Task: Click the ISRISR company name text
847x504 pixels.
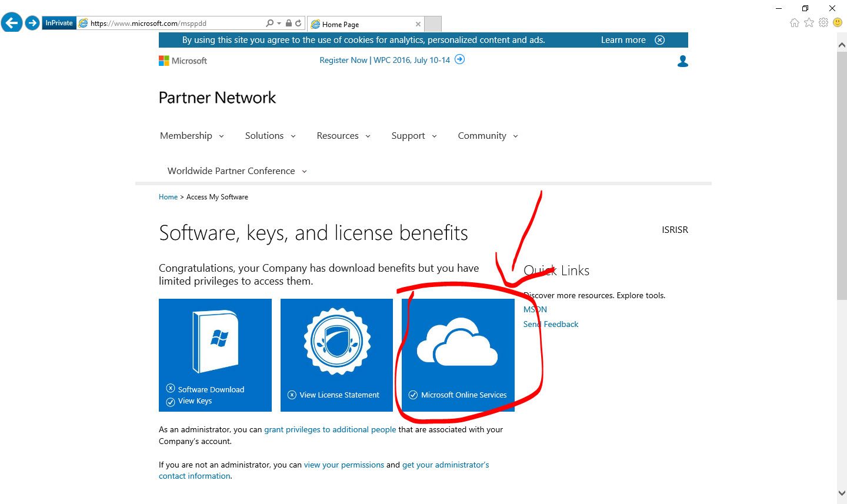Action: click(675, 230)
